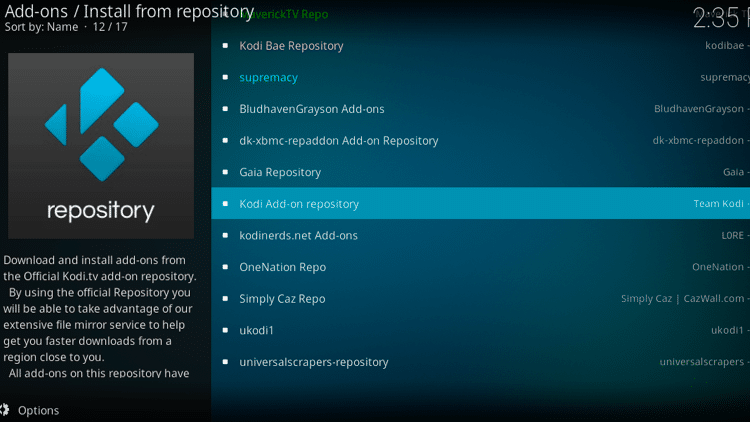Click the repository description paragraph

point(99,317)
